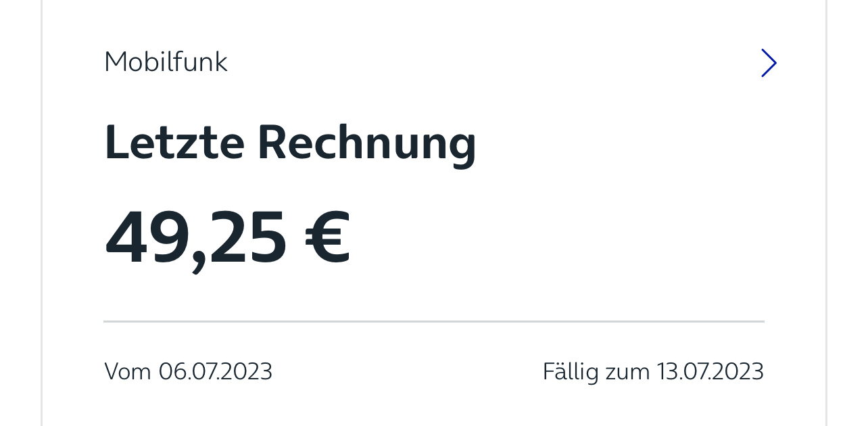
Task: Tap the Mobilfunk label
Action: [x=166, y=62]
